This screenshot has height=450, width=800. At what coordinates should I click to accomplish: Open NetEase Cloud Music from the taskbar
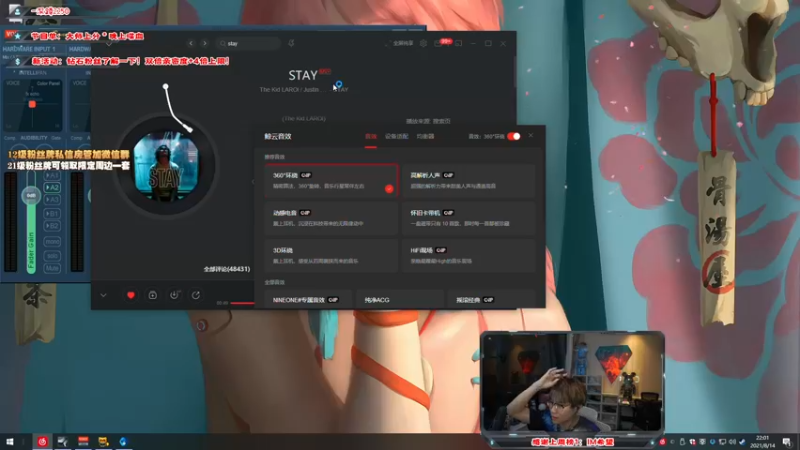coord(42,442)
